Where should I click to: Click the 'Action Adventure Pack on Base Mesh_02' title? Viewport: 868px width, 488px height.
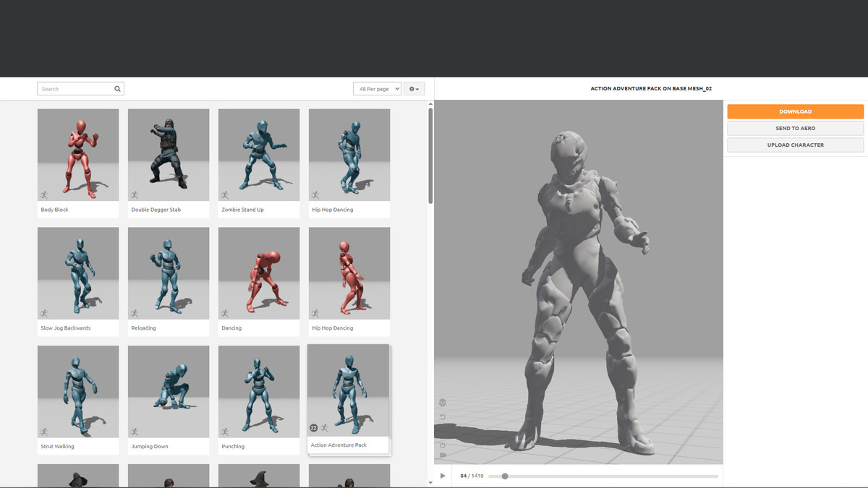tap(651, 88)
